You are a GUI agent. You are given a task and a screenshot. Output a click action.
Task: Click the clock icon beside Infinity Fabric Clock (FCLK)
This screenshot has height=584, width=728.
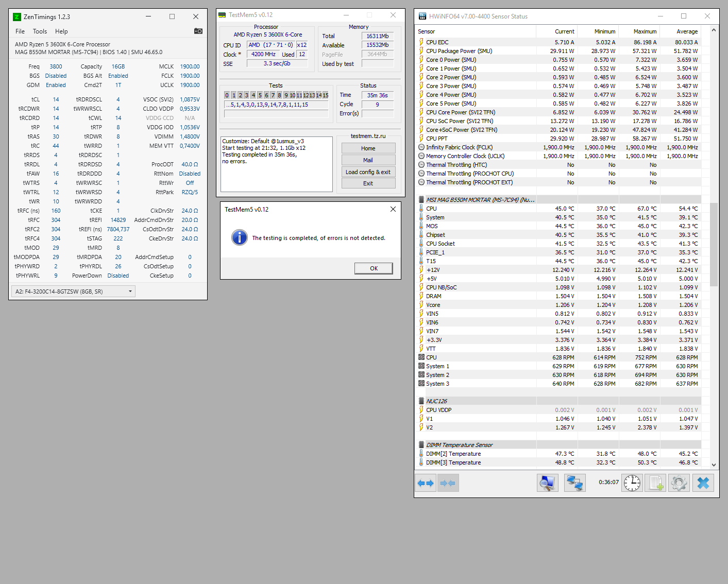[421, 147]
